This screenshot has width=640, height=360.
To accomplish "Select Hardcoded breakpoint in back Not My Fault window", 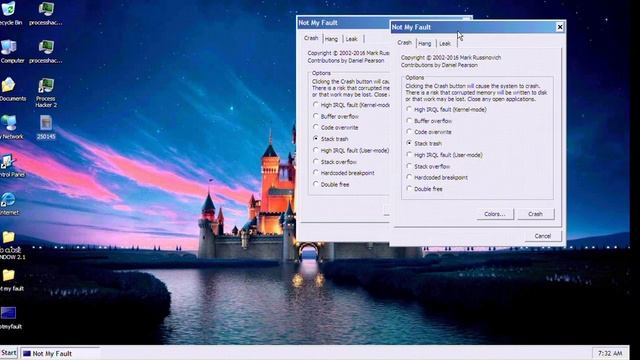I will point(343,173).
